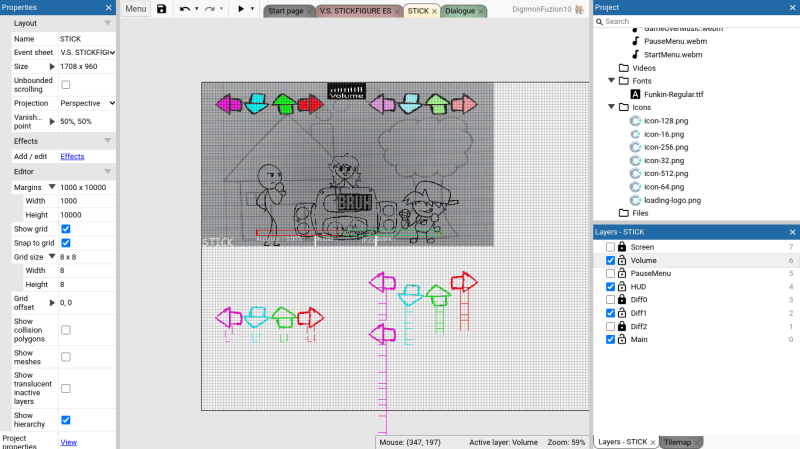
Task: Click the icon-256.png file icon
Action: coord(635,147)
